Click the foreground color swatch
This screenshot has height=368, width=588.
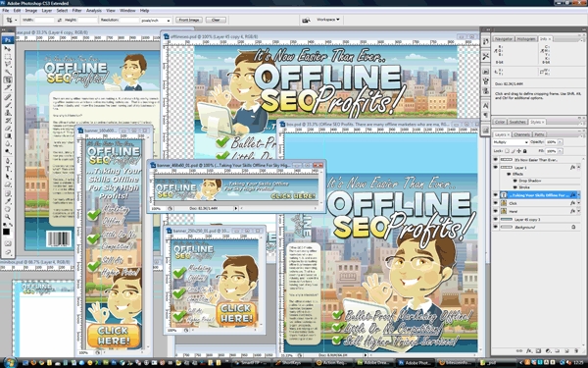pyautogui.click(x=7, y=232)
